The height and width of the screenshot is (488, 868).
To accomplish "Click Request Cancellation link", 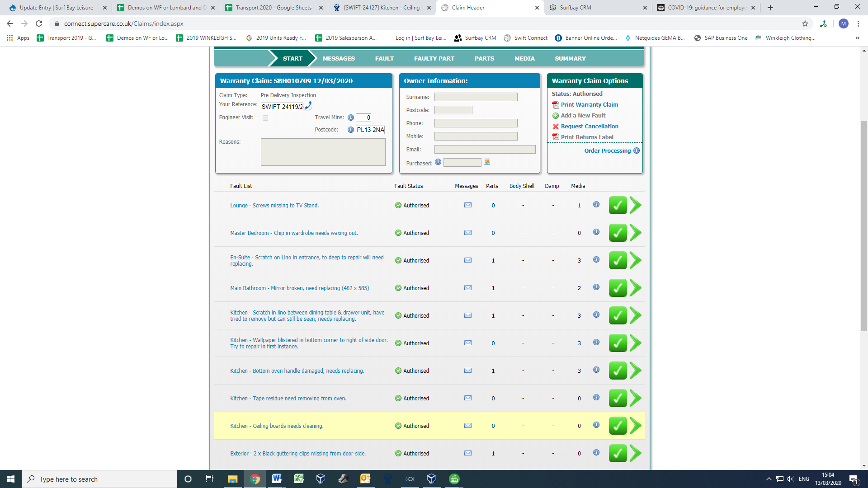I will pyautogui.click(x=590, y=127).
